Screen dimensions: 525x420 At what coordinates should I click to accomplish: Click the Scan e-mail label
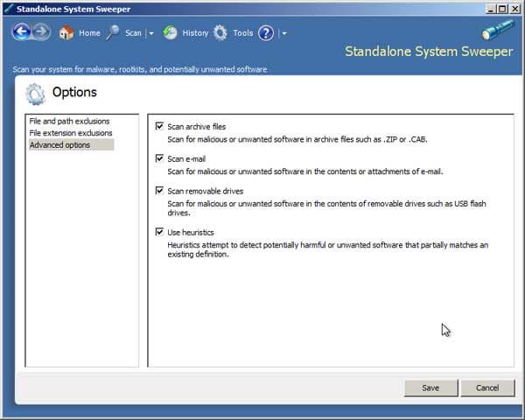click(x=186, y=158)
